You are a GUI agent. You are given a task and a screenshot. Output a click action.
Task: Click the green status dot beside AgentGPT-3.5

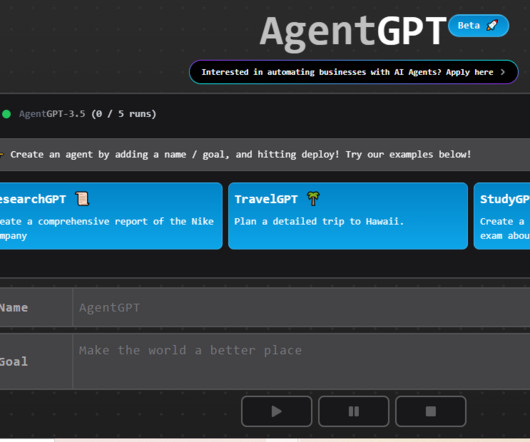tap(6, 114)
